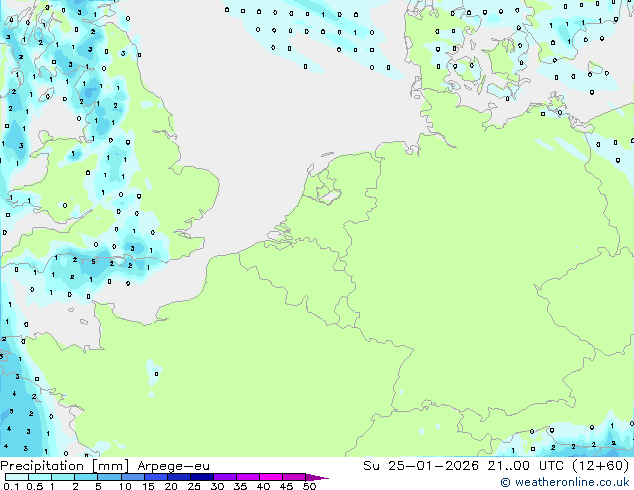The image size is (634, 490).
Task: Select the 5–10 mm legend color box
Action: [x=110, y=477]
